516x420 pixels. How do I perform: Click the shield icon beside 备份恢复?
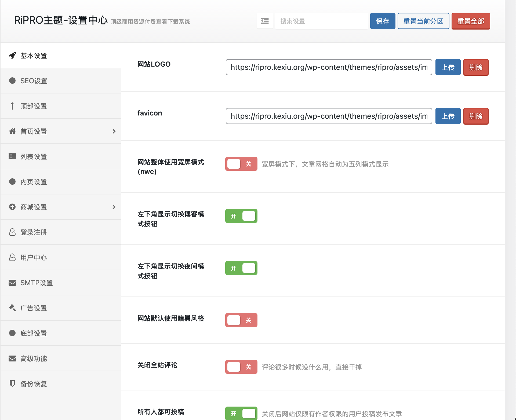pyautogui.click(x=12, y=383)
